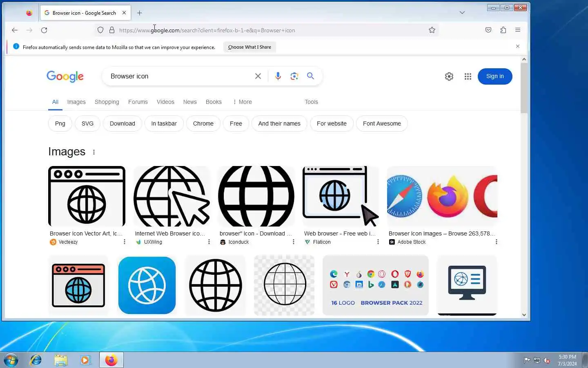Viewport: 588px width, 368px height.
Task: Reload the current Google page
Action: 44,30
